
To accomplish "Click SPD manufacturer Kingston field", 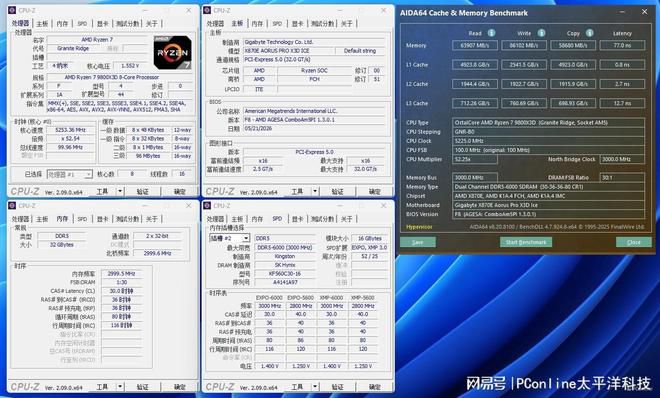I will click(x=285, y=256).
